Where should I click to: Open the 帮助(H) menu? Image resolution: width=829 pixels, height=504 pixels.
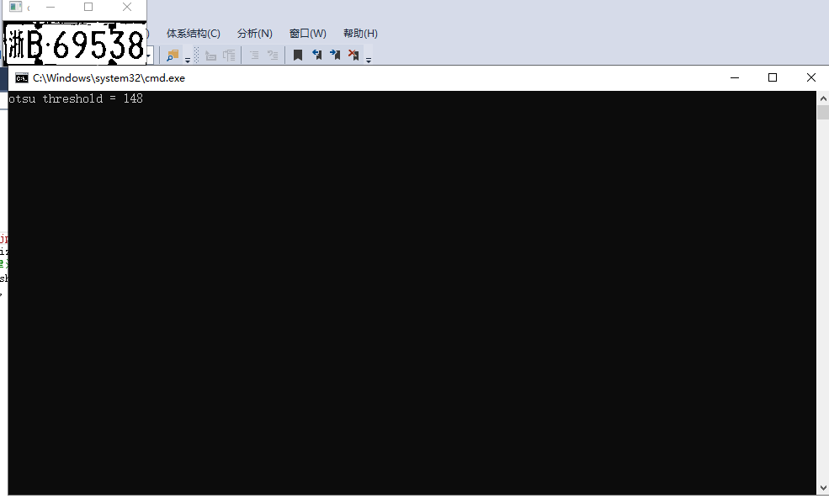[x=360, y=34]
